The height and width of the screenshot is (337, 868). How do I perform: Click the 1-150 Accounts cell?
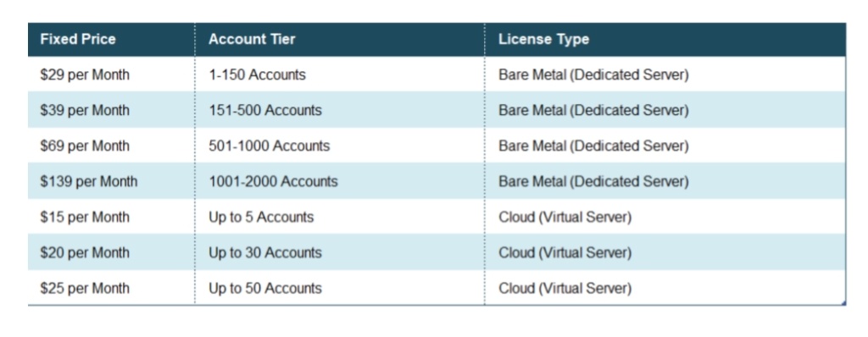pos(339,75)
